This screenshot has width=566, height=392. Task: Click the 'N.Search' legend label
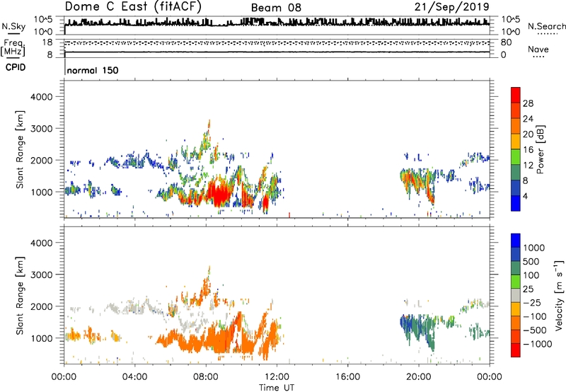click(x=546, y=26)
